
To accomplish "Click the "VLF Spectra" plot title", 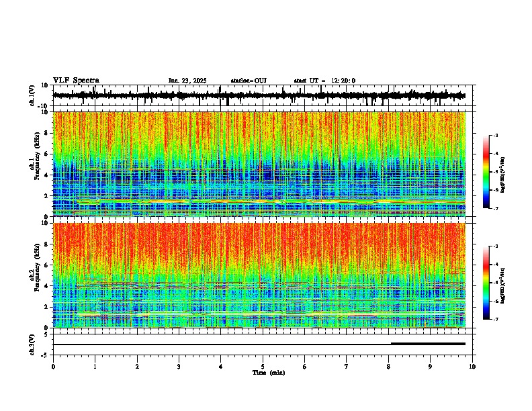I will (76, 81).
